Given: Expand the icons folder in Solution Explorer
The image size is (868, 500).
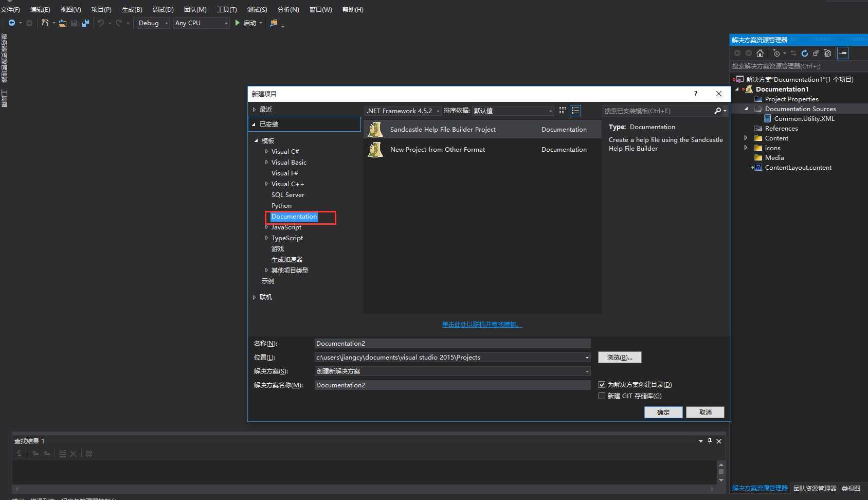Looking at the screenshot, I should tap(746, 148).
